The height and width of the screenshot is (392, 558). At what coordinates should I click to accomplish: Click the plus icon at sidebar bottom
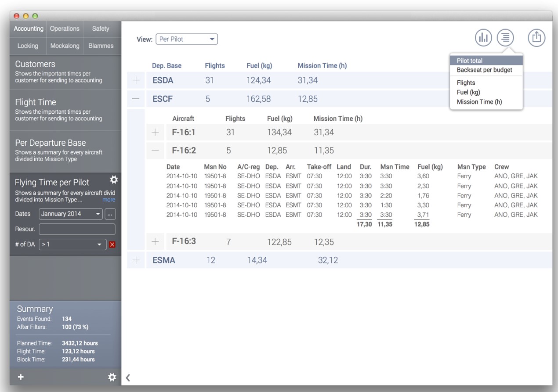(x=21, y=377)
